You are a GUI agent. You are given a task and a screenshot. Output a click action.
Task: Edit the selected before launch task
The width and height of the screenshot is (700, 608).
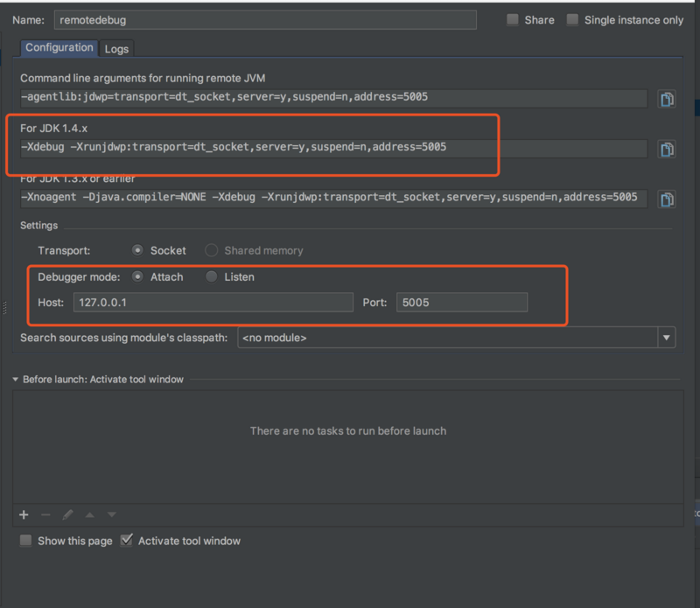pos(67,514)
